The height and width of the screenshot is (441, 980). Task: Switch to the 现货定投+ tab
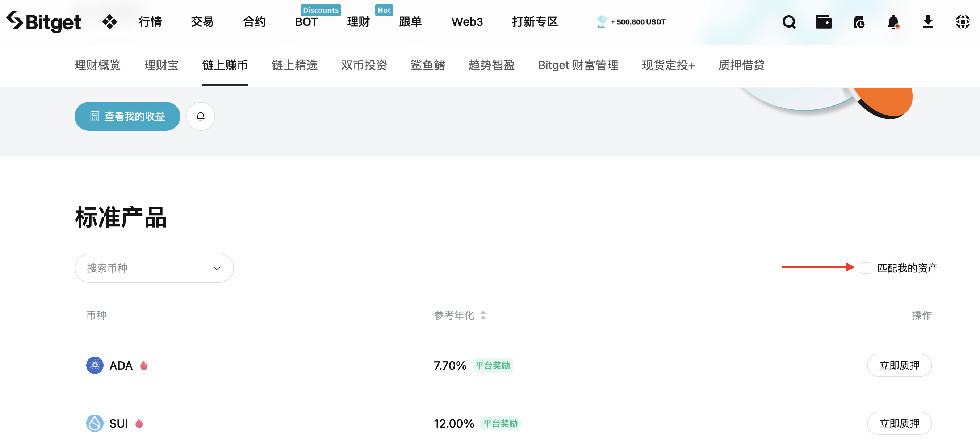pos(669,65)
